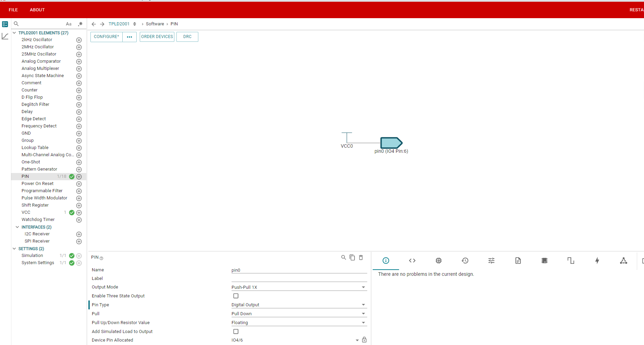This screenshot has width=644, height=345.
Task: Open the history clock icon tab
Action: tap(465, 261)
